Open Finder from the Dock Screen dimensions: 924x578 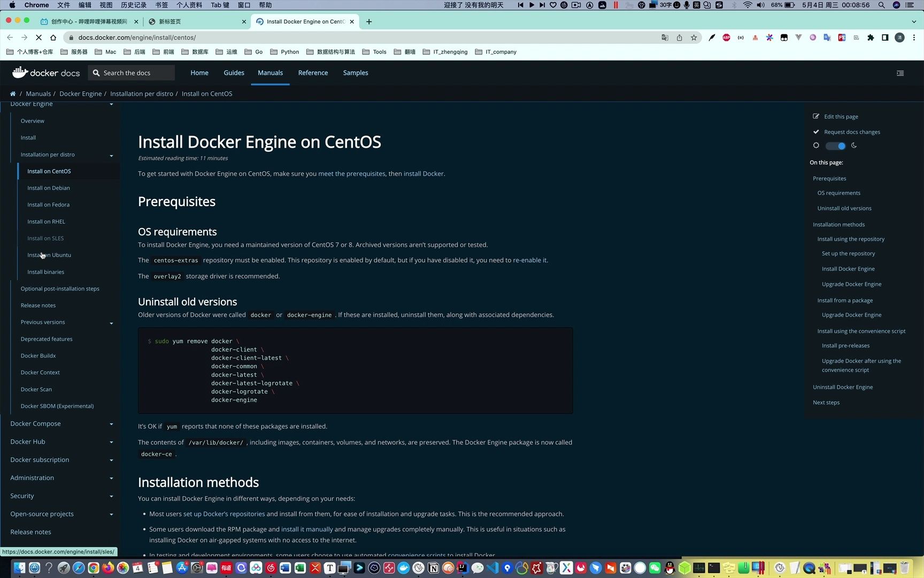(x=19, y=568)
